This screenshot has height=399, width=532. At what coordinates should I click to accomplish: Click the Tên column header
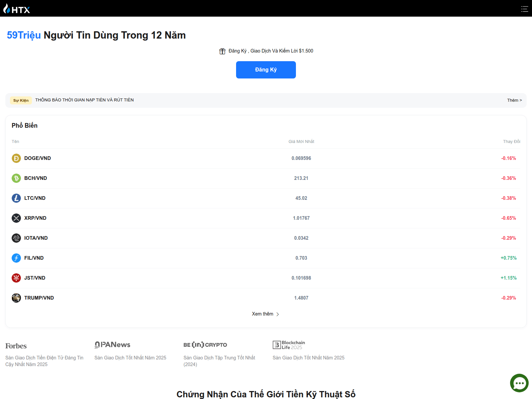click(15, 142)
